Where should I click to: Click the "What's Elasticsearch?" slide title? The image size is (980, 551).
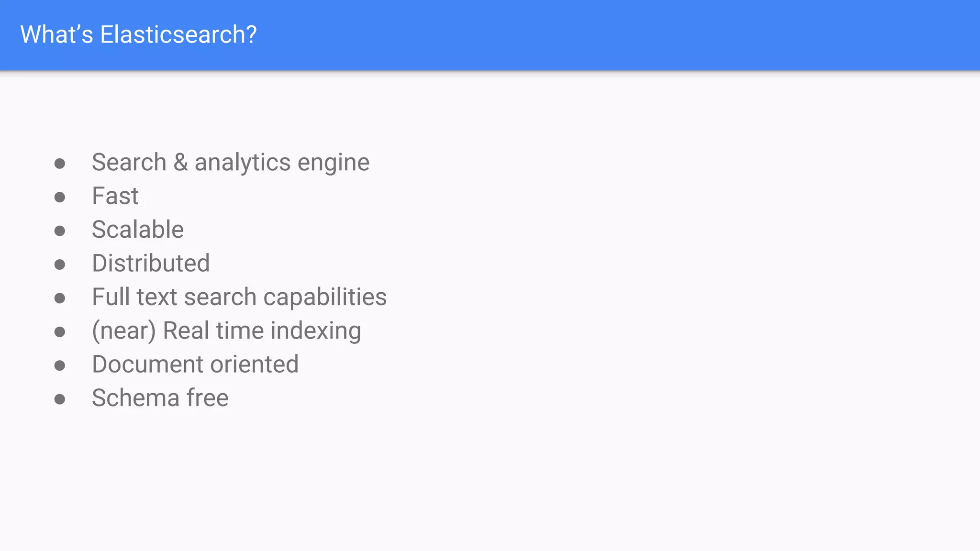pyautogui.click(x=138, y=35)
